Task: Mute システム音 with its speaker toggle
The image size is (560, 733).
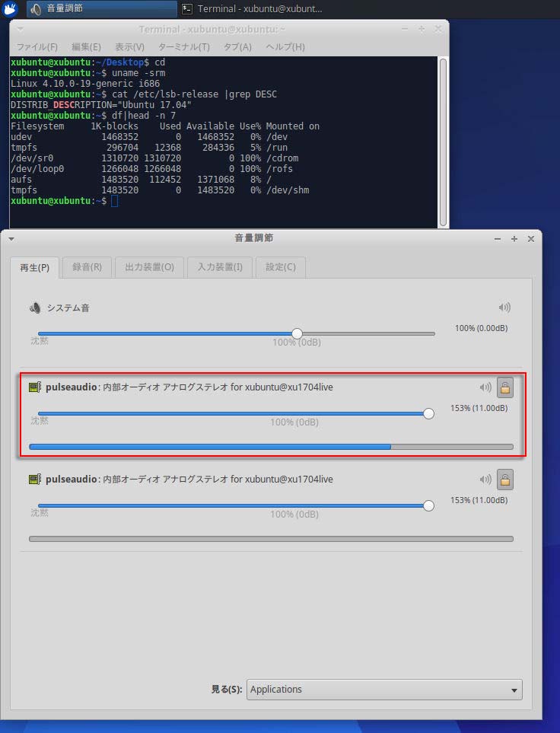Action: click(x=504, y=308)
